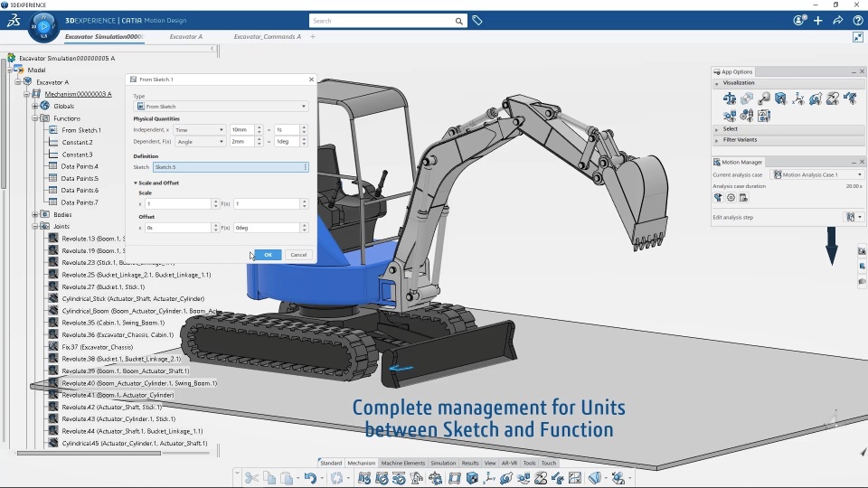Switch to the Excavator_Commands A tab
The width and height of the screenshot is (868, 488).
pos(268,36)
